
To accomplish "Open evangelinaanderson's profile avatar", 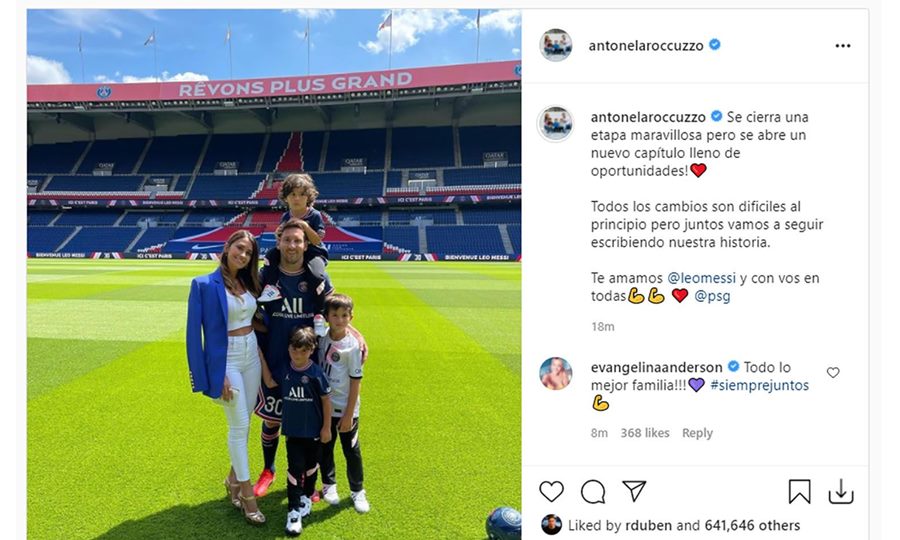I will (x=556, y=373).
